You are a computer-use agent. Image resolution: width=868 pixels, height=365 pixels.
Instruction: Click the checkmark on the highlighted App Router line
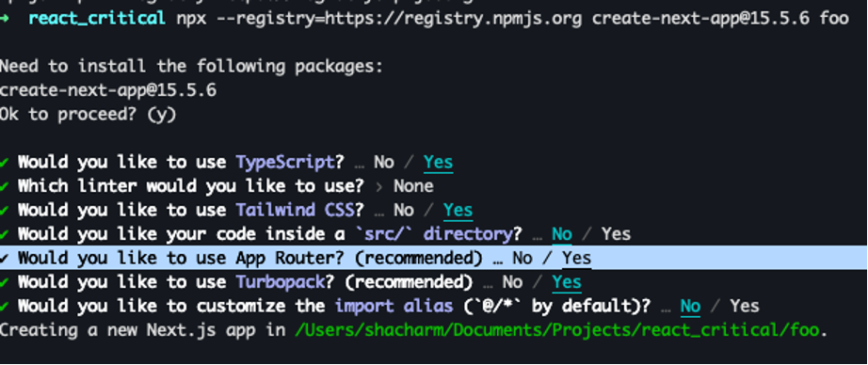pos(4,259)
